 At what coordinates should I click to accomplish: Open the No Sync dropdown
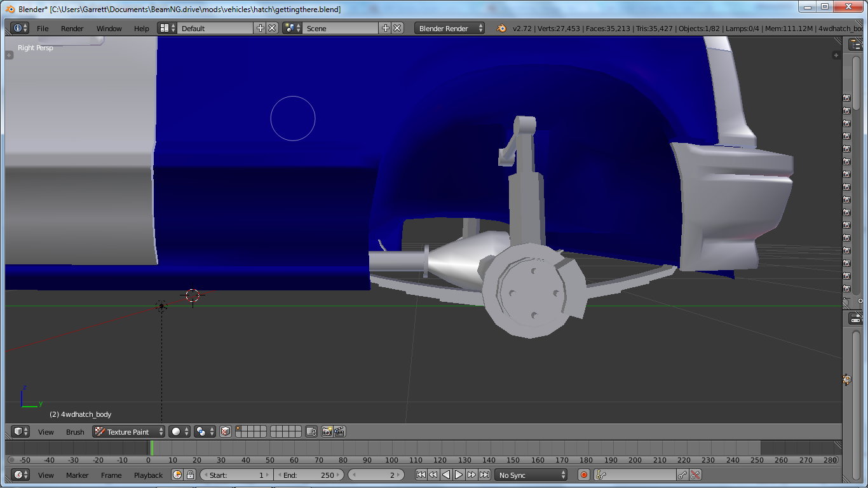point(531,475)
